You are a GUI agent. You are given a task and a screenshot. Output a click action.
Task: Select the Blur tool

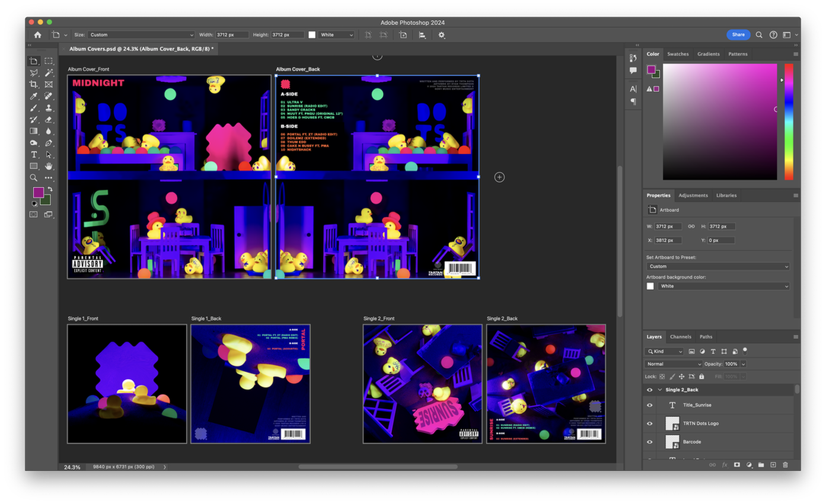tap(49, 131)
